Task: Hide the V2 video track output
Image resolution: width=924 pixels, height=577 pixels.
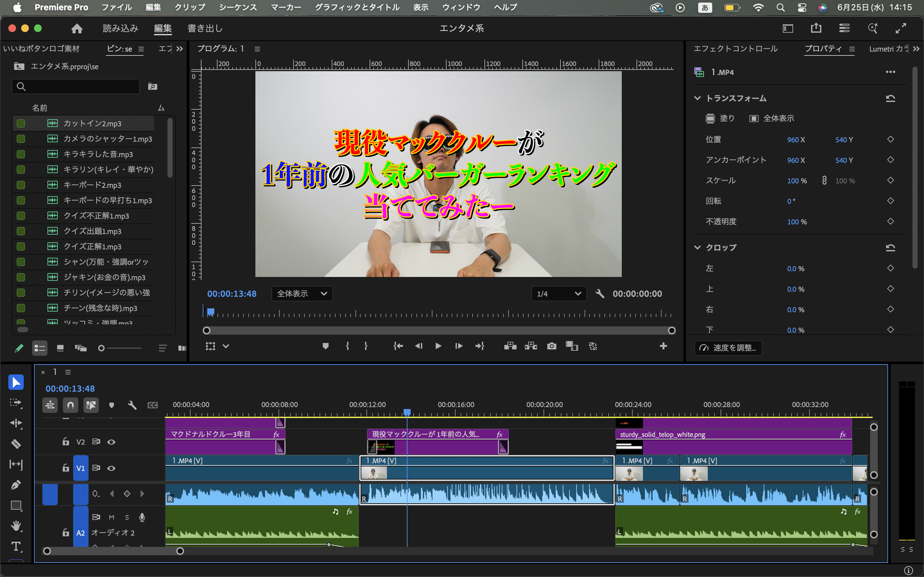Action: [x=111, y=441]
